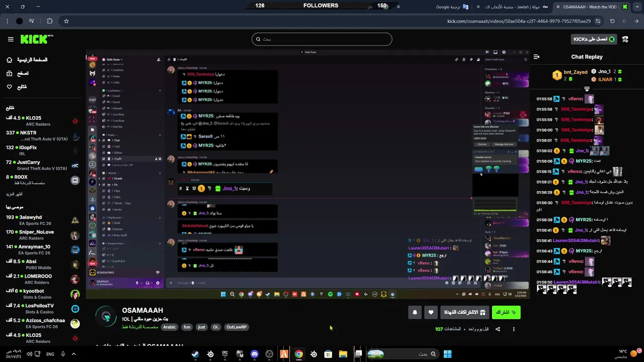Open the user avatar next to KICKs
Screen dimensions: 644x362
625,39
